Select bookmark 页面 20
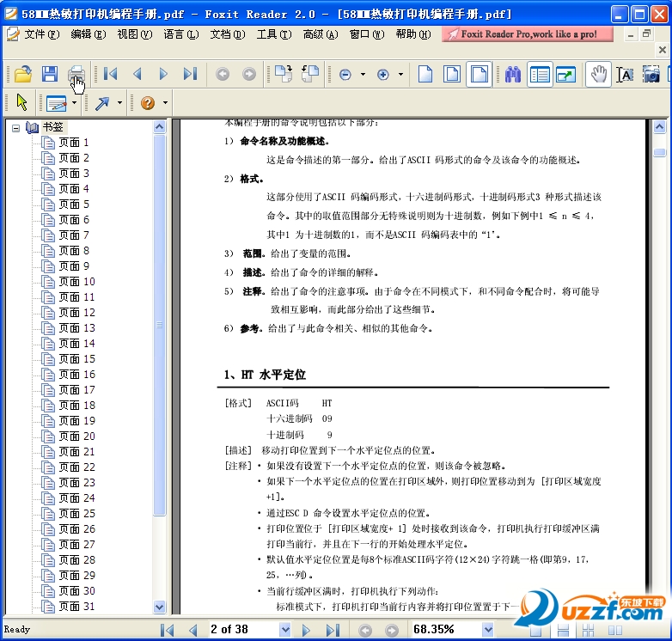The height and width of the screenshot is (641, 672). [76, 436]
